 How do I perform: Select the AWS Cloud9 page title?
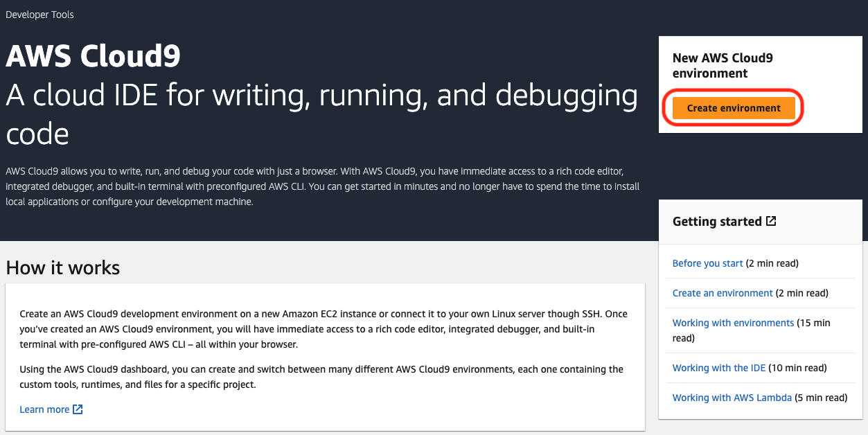tap(94, 56)
